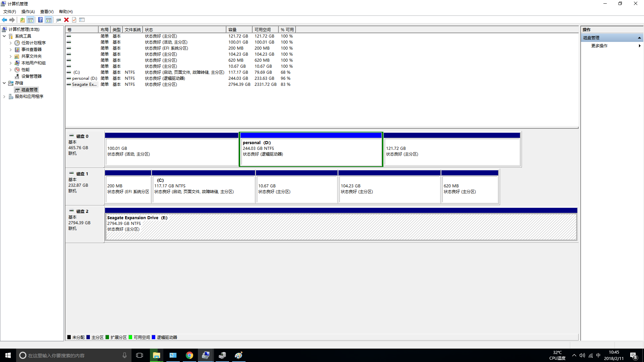Click the blue Back arrow in toolbar

pos(4,20)
